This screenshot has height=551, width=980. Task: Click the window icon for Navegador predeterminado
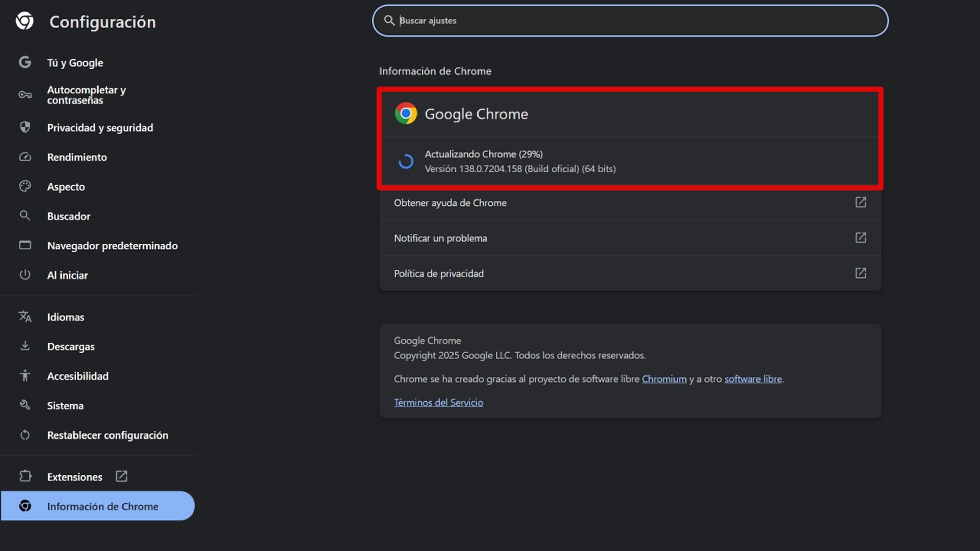pos(25,245)
